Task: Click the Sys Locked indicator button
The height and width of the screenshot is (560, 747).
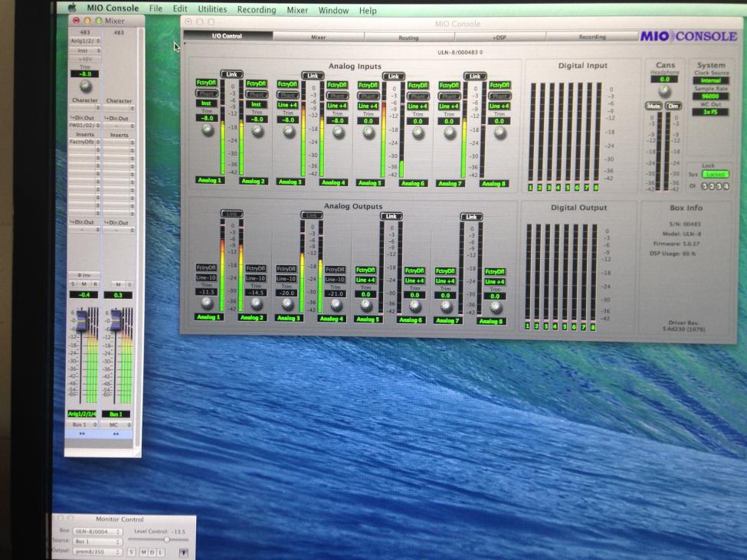Action: tap(715, 175)
